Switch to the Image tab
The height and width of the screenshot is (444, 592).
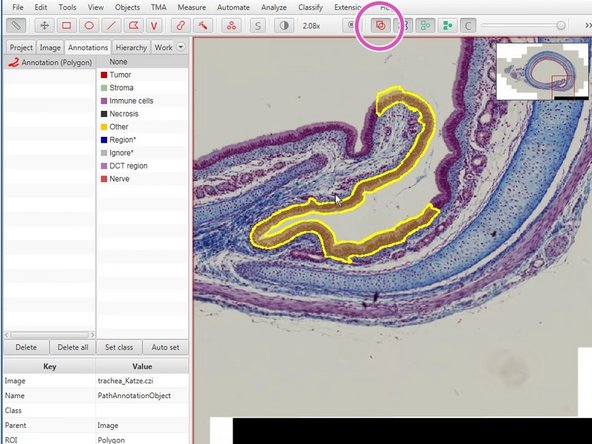[x=50, y=48]
